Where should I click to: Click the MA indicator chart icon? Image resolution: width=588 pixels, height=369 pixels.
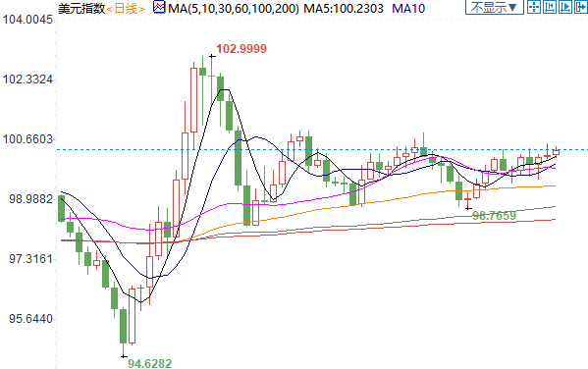(x=159, y=8)
